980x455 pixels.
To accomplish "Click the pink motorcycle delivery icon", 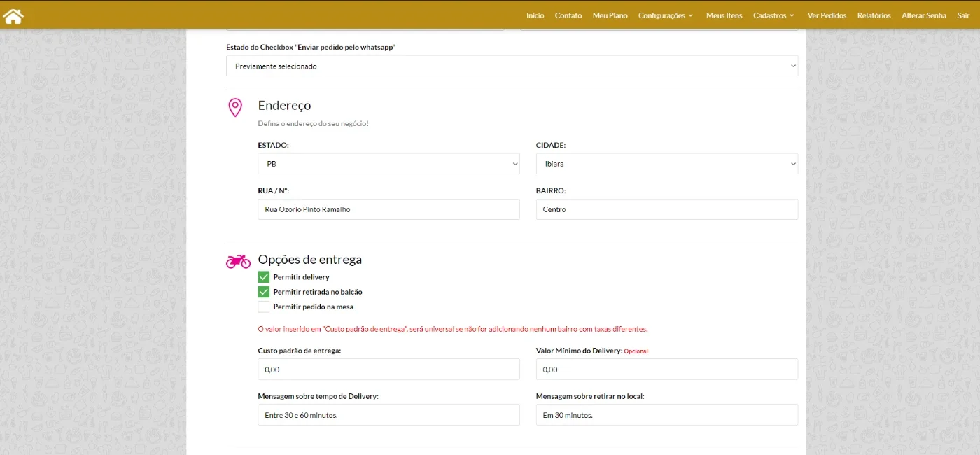I will tap(238, 261).
